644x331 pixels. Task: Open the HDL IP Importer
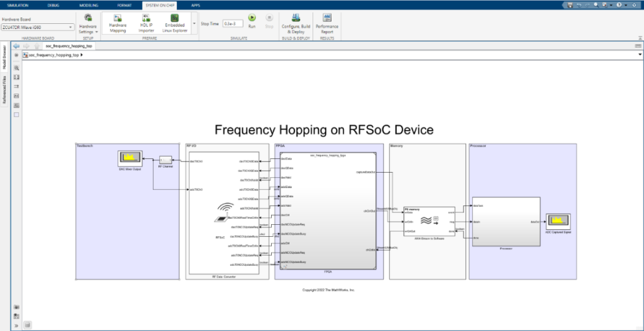pos(147,23)
